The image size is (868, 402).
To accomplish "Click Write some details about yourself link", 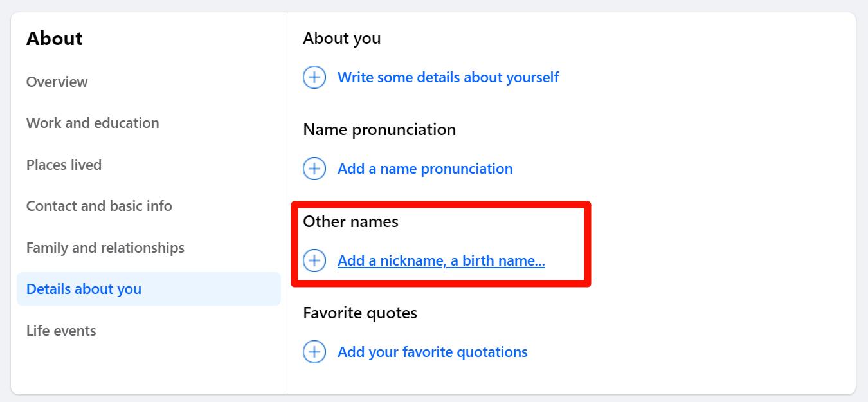I will 448,78.
